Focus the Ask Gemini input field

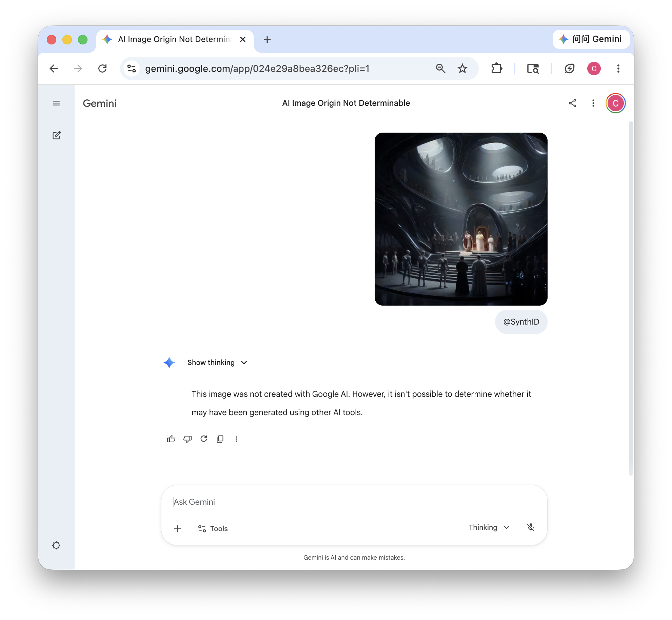[354, 502]
